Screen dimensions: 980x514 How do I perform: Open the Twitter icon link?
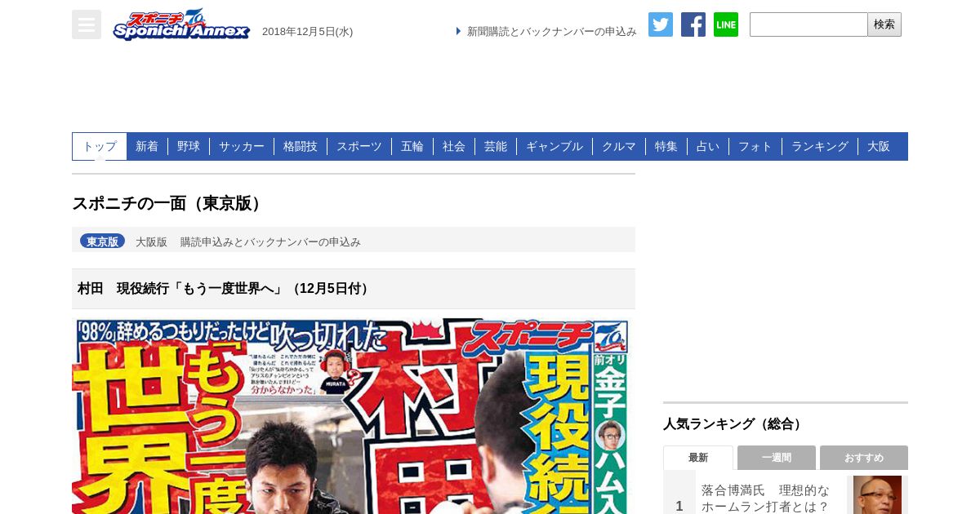[x=661, y=24]
